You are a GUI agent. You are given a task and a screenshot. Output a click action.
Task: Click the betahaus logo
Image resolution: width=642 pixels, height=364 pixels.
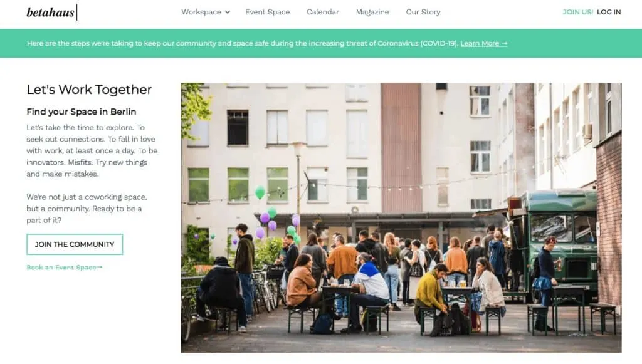(x=51, y=13)
